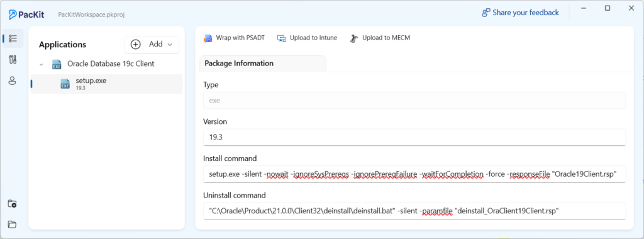Click the Version field showing 19.3
This screenshot has height=239, width=644.
414,137
